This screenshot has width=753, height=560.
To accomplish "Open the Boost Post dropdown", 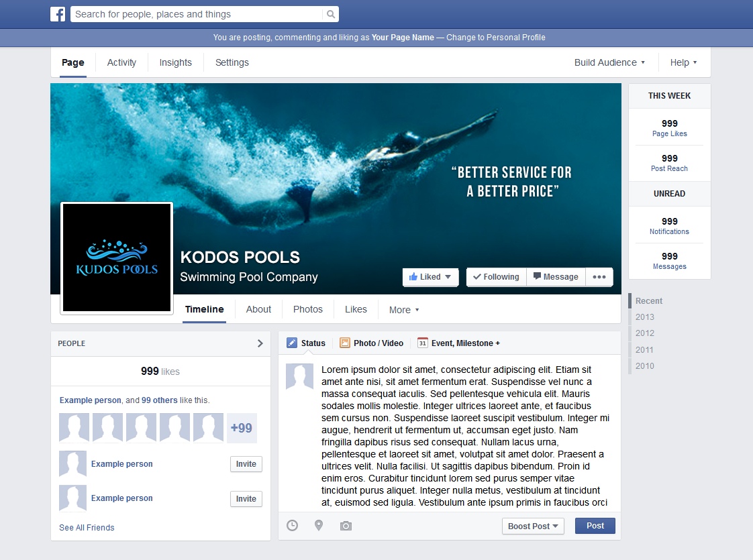I will (533, 526).
